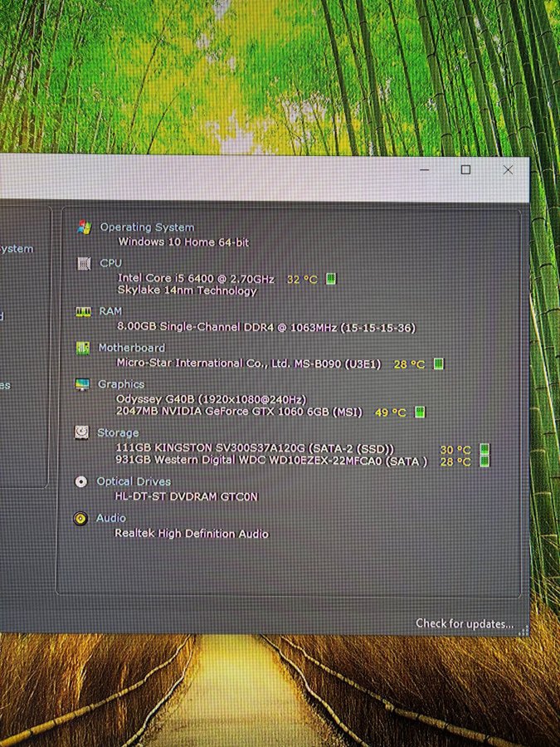Select the 111GB KINGSTON SV300S37A120G line
Viewport: 560px width, 747px height.
[256, 448]
